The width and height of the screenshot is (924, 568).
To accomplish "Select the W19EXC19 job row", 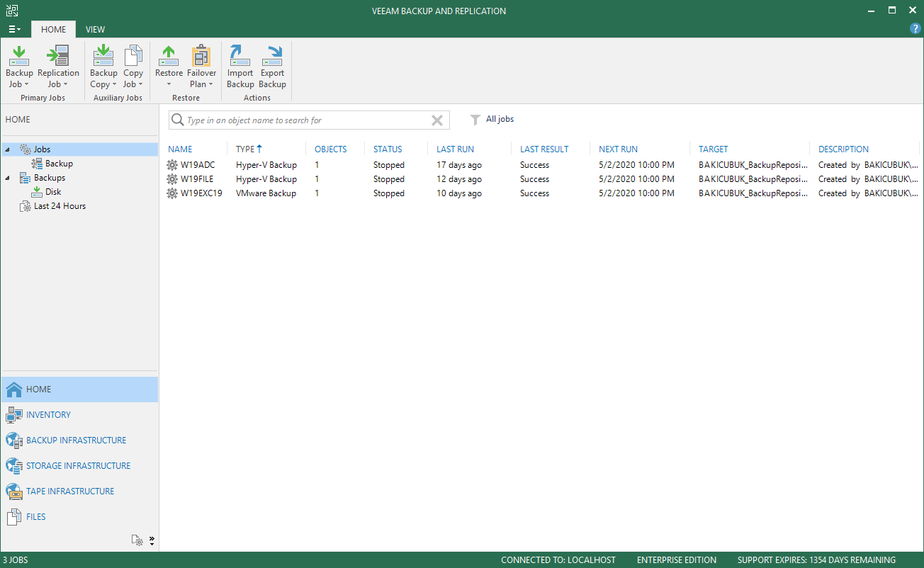I will [x=541, y=193].
